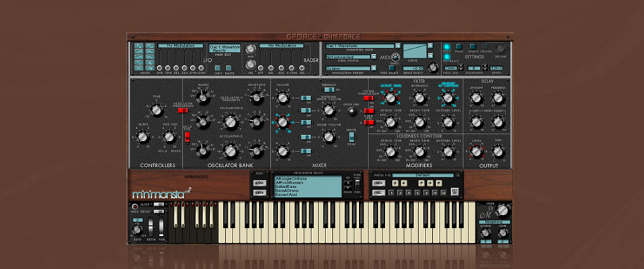Screen dimensions: 644x269
Task: Open the Parameter Name dropdown arrow
Action: (399, 46)
